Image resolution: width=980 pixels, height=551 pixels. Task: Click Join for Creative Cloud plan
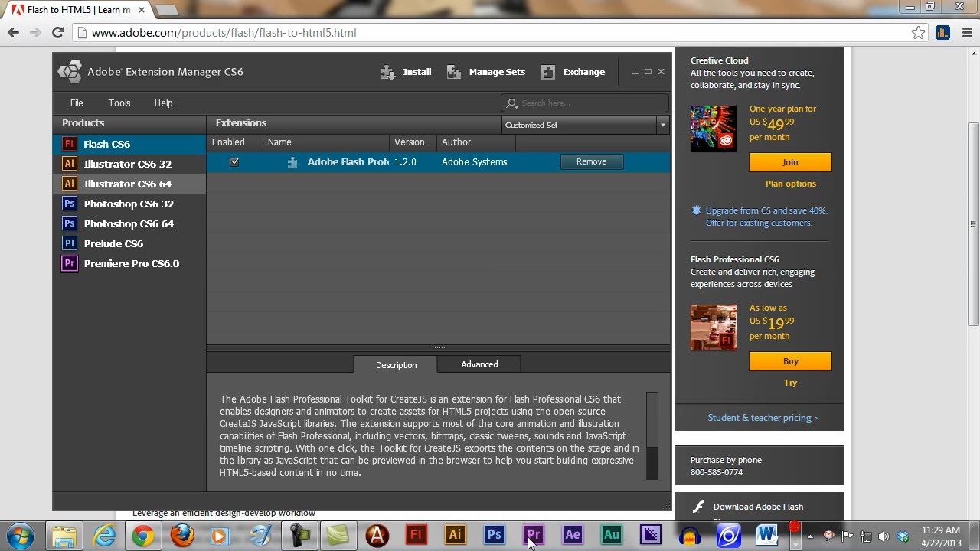790,162
